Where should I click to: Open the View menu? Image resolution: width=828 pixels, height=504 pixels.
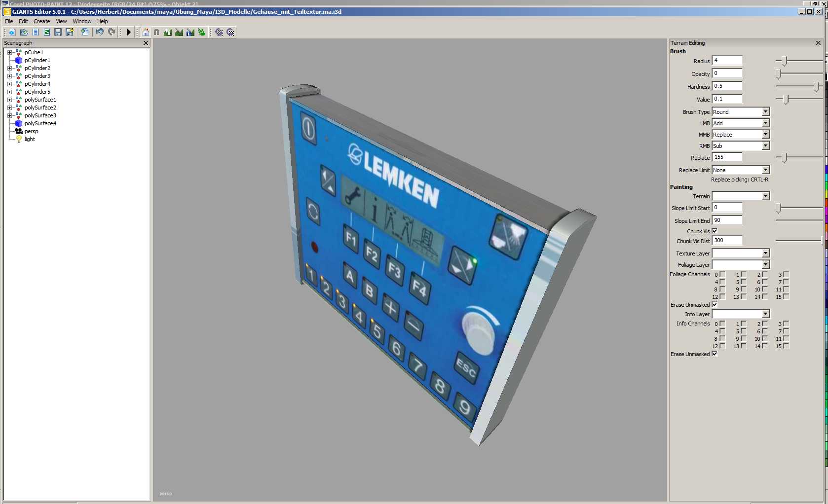(x=61, y=21)
